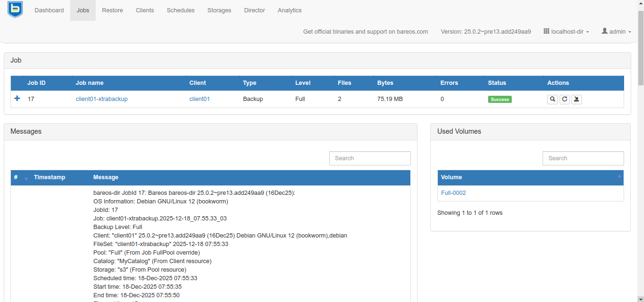The height and width of the screenshot is (302, 644).
Task: Go to the Dashboard tab
Action: (49, 10)
